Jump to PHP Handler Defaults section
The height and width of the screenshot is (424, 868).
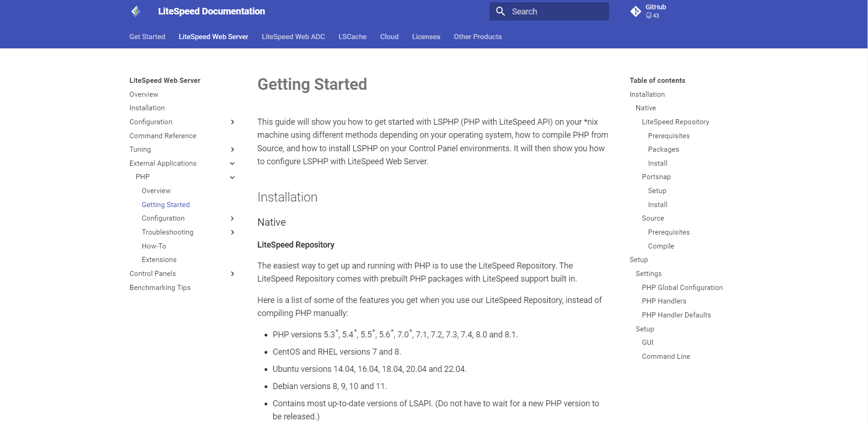pos(676,315)
